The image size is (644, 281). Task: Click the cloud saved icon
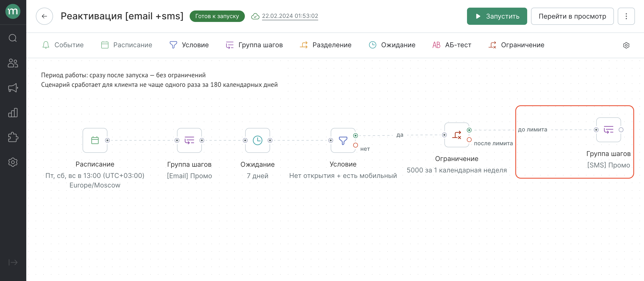[x=255, y=16]
